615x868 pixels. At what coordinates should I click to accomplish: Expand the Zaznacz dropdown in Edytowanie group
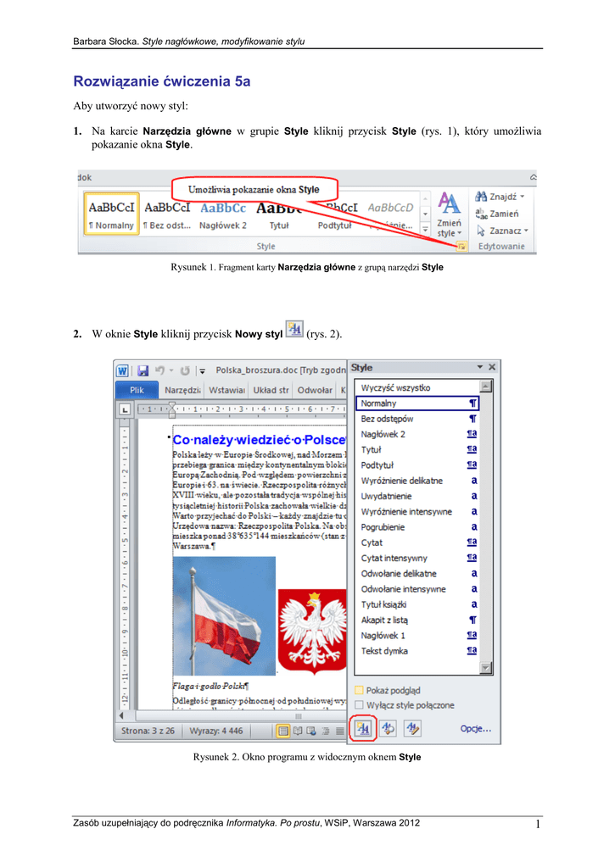[526, 230]
